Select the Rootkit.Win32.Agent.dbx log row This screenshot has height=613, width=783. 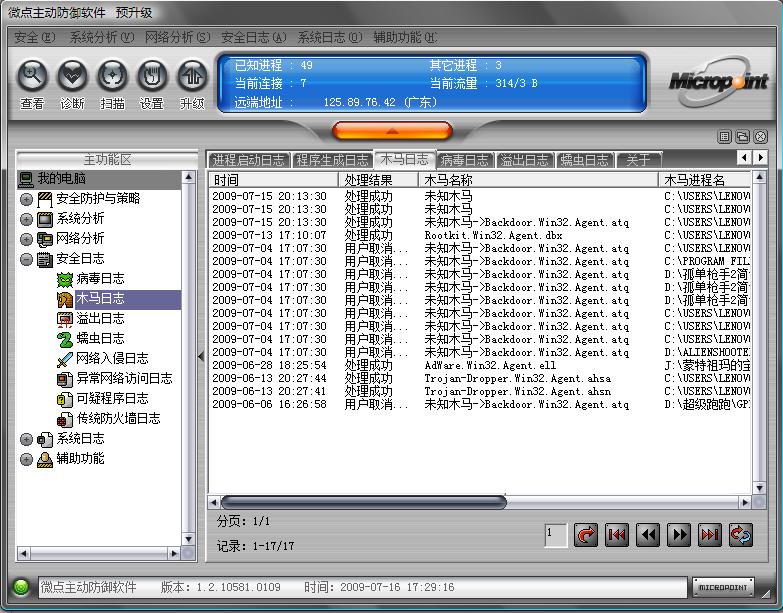[x=480, y=235]
